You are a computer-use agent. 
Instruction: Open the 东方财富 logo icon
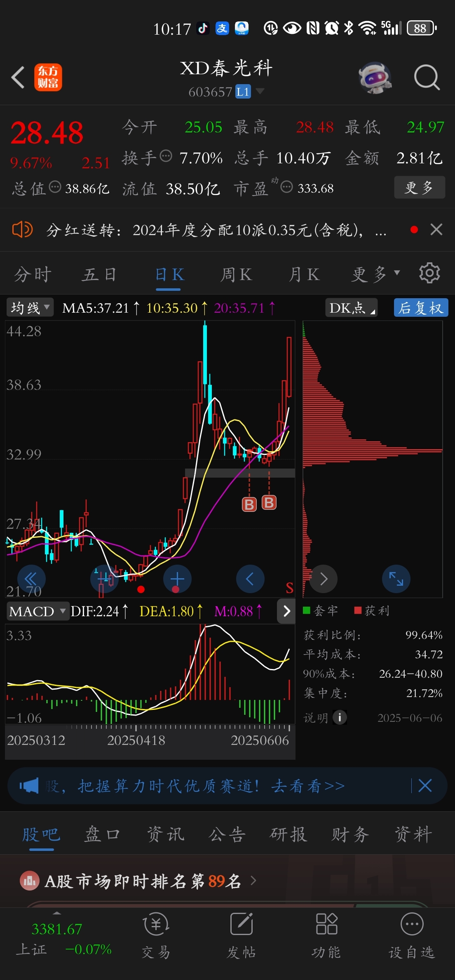48,77
